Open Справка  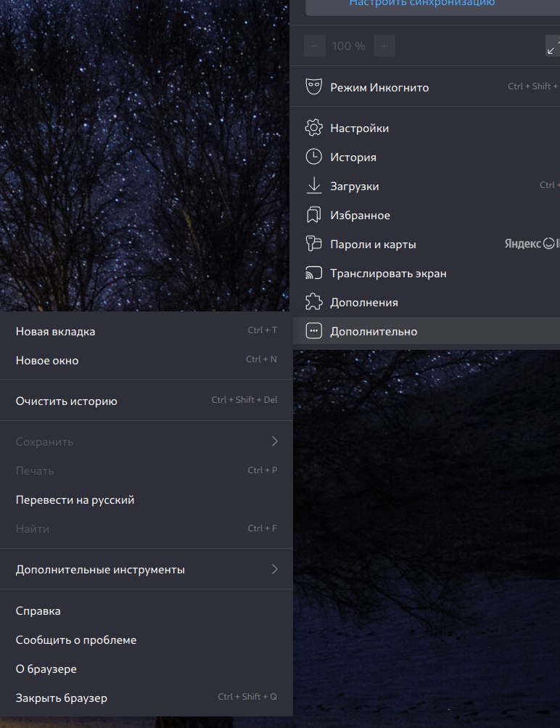pyautogui.click(x=146, y=610)
